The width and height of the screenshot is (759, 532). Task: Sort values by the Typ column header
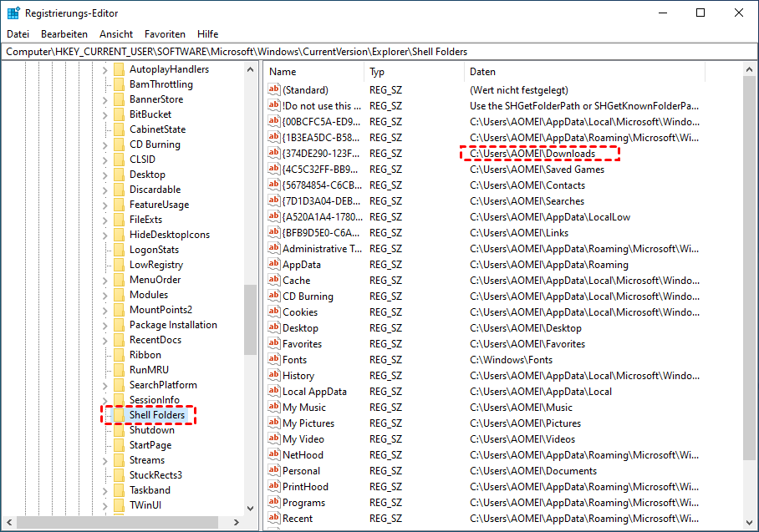[x=415, y=72]
